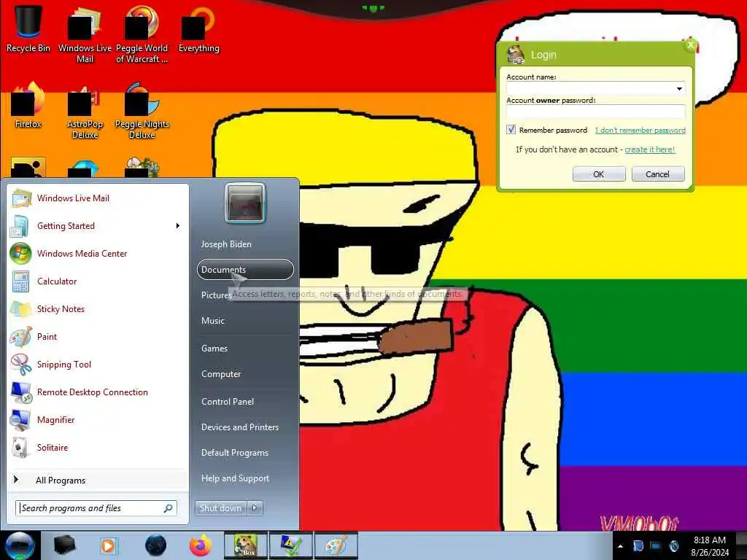Open Control Panel
The width and height of the screenshot is (747, 560).
pyautogui.click(x=245, y=402)
